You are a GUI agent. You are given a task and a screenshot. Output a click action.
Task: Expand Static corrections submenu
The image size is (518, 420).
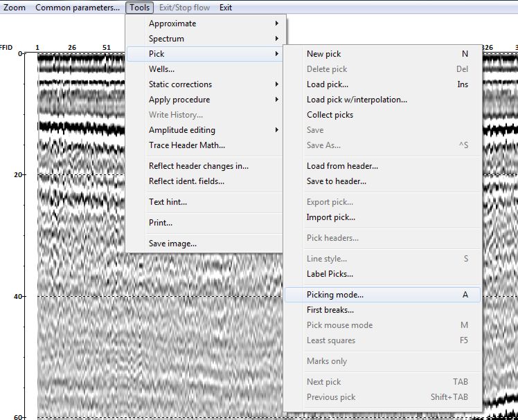click(x=204, y=84)
